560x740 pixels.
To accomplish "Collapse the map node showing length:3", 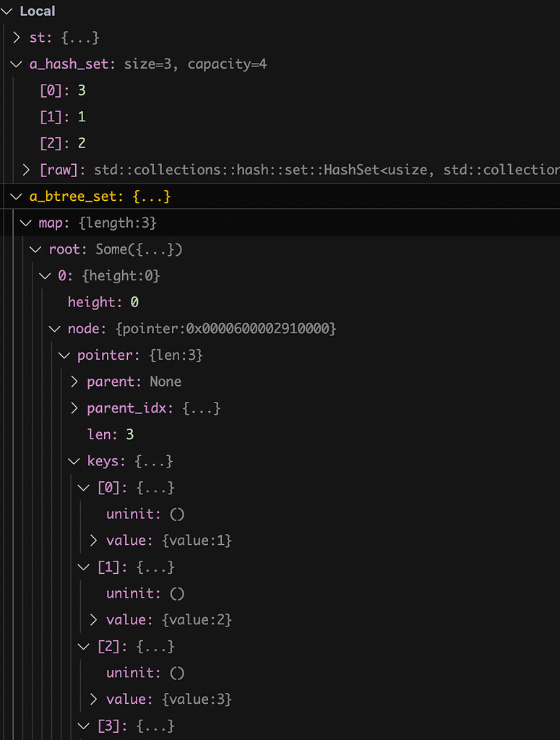I will [x=25, y=223].
